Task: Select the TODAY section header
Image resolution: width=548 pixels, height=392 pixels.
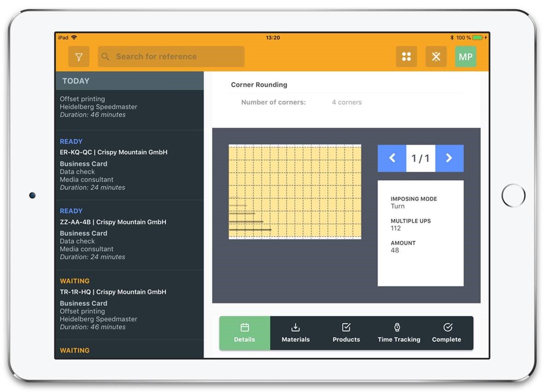Action: pyautogui.click(x=130, y=81)
